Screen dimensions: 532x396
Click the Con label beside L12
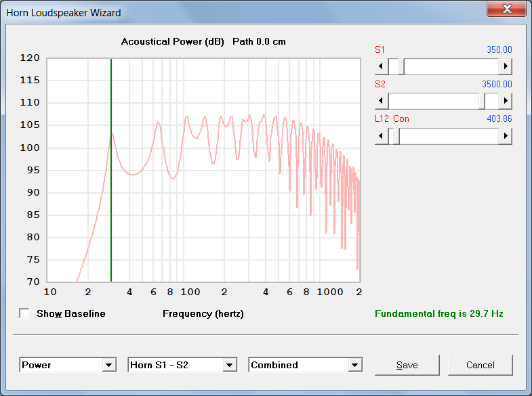click(401, 119)
